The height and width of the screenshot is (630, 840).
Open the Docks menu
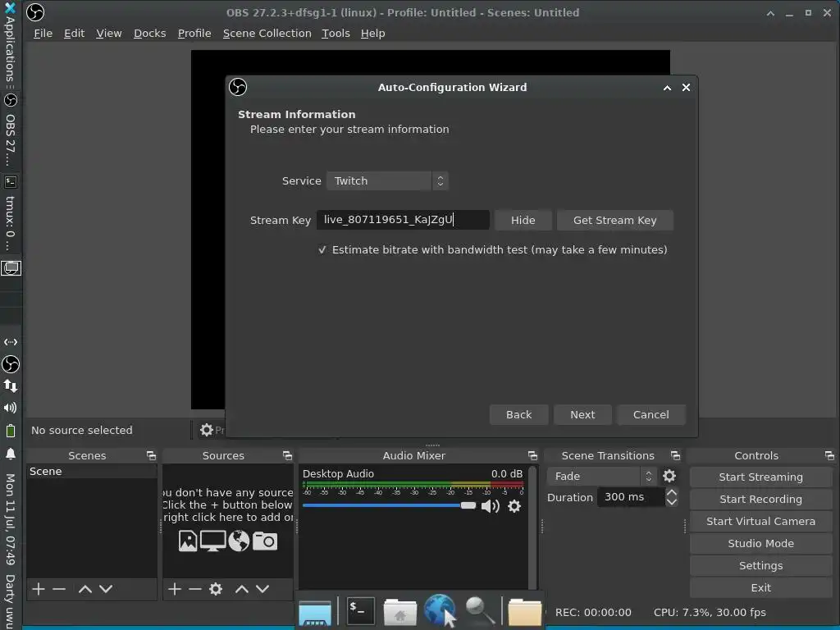coord(149,33)
